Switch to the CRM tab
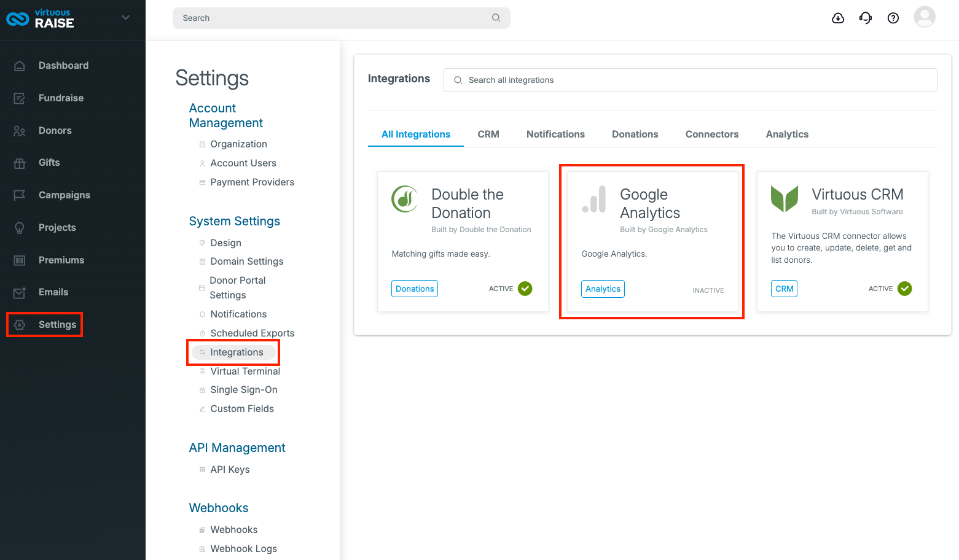959x560 pixels. [488, 134]
